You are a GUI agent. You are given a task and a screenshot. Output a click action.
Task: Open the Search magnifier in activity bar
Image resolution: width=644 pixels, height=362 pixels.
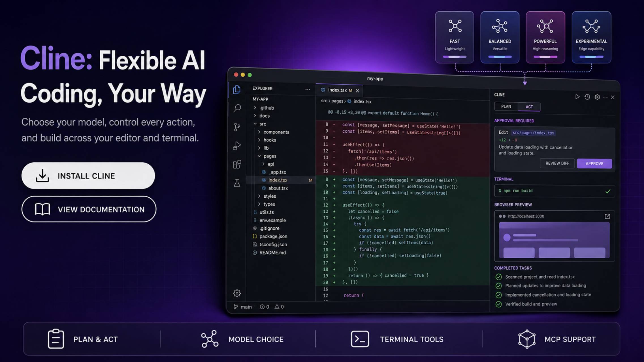tap(237, 108)
